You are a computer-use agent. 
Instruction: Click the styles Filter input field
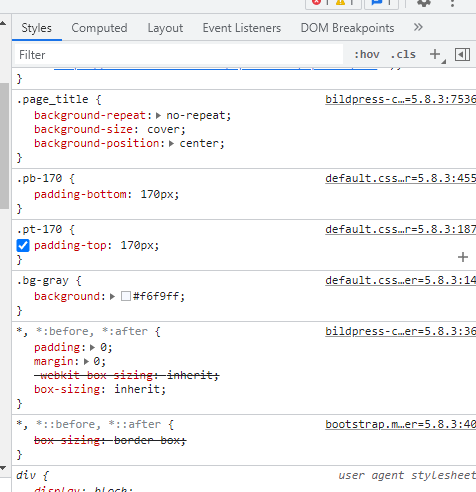179,55
